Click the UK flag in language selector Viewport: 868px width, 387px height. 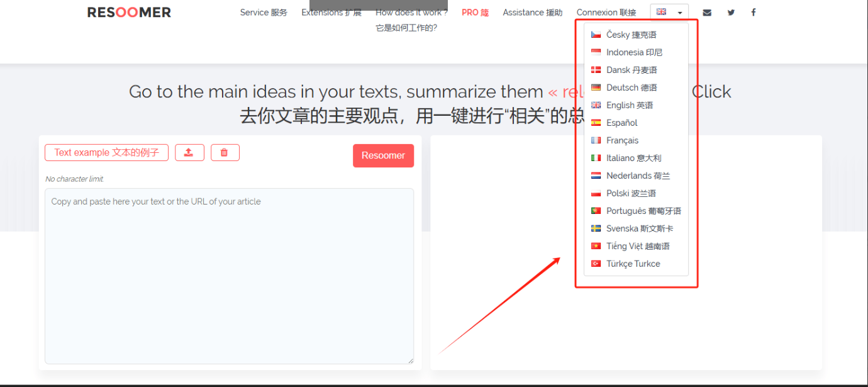(x=660, y=11)
